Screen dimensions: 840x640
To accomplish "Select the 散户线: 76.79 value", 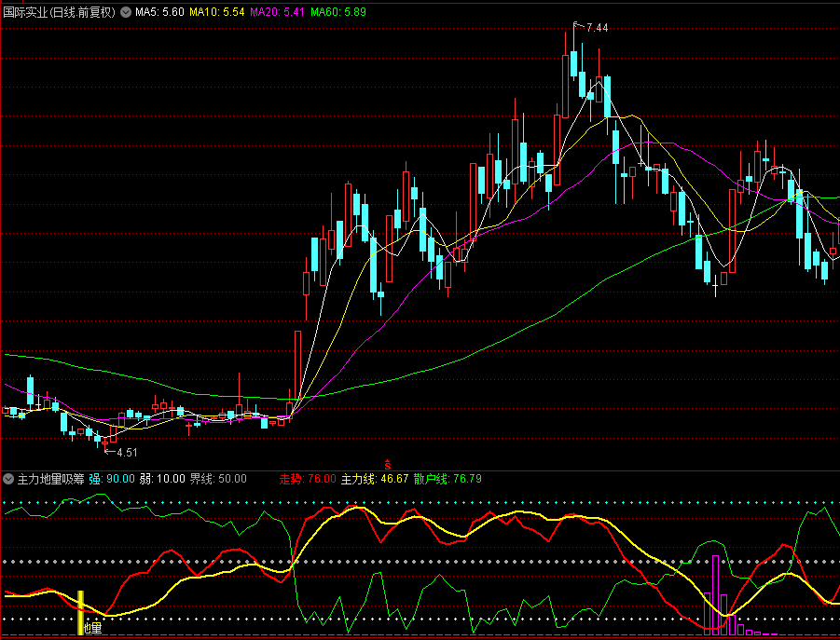I will [448, 479].
